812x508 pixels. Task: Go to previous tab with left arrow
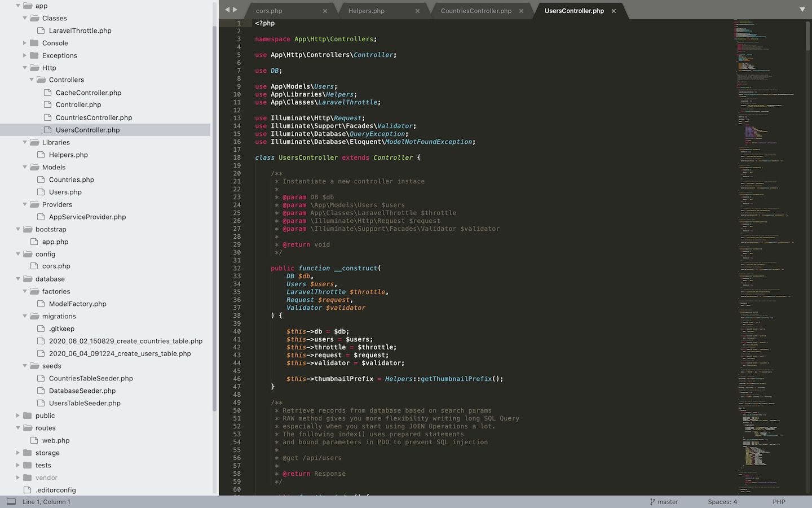[227, 10]
